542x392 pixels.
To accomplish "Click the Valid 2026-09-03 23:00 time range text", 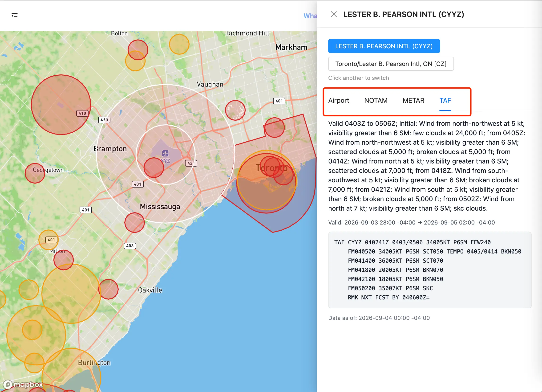I will [x=411, y=222].
